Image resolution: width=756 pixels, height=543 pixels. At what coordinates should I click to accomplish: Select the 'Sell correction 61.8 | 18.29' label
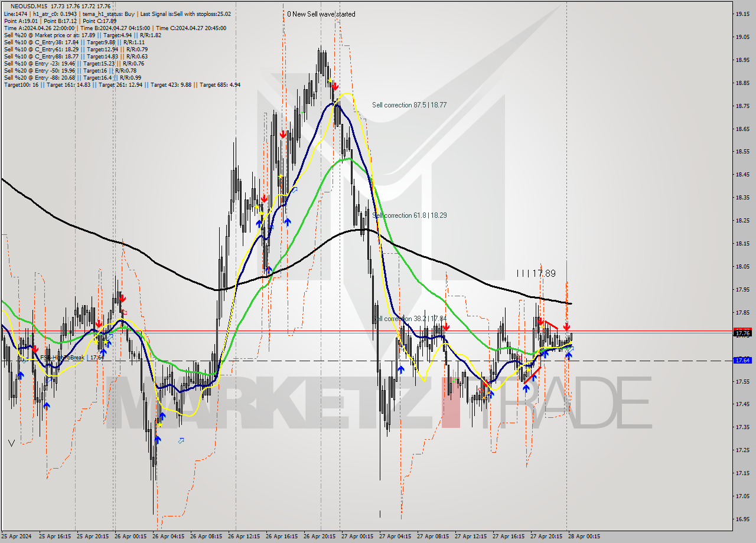point(409,215)
